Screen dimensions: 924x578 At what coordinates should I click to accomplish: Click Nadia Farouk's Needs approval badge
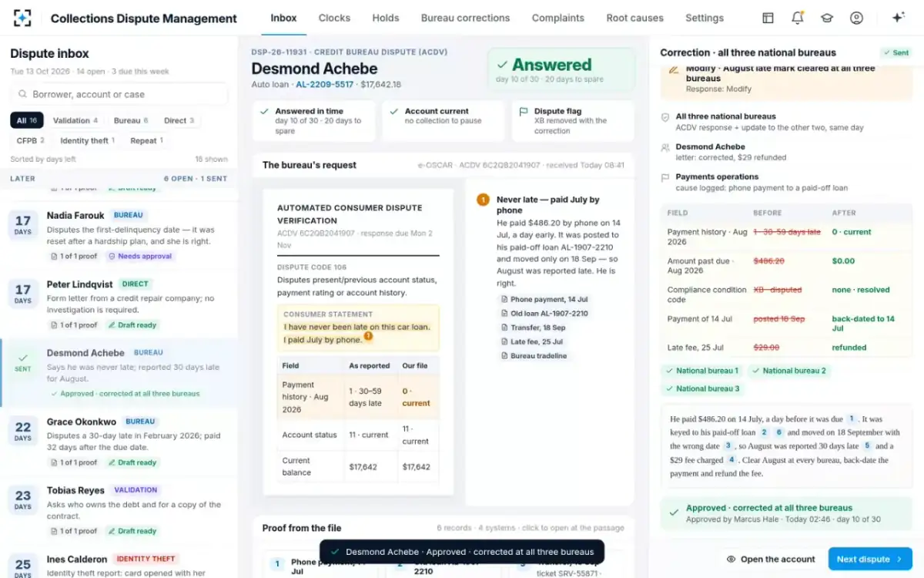pos(140,257)
